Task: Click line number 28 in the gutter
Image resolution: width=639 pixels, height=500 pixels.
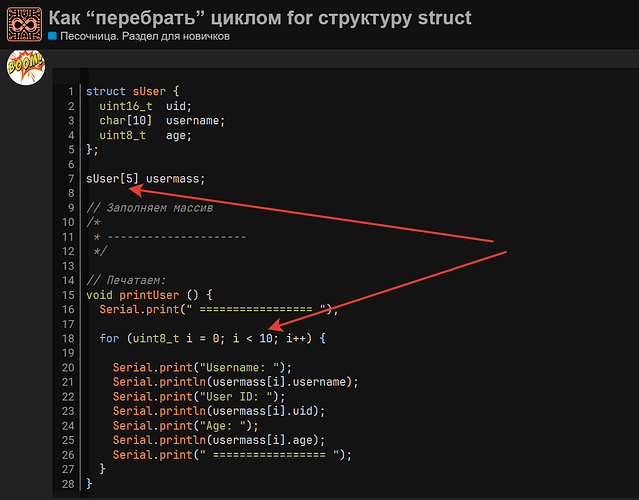Action: coord(68,484)
